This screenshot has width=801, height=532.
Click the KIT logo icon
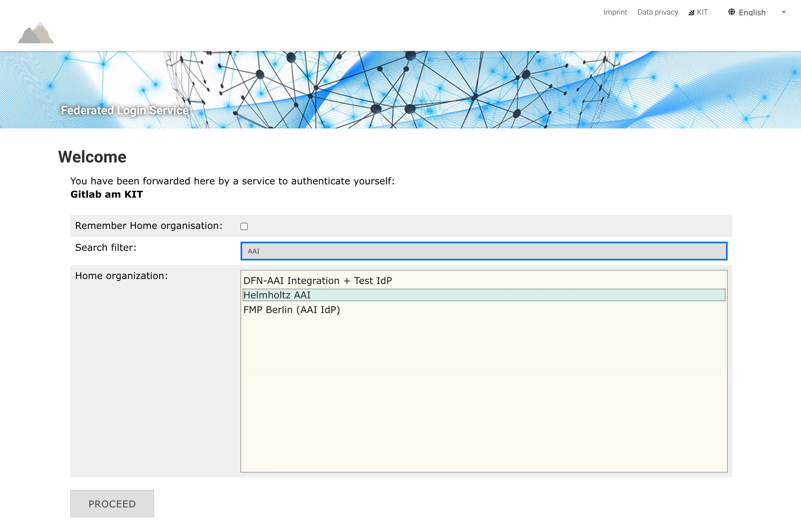click(691, 12)
